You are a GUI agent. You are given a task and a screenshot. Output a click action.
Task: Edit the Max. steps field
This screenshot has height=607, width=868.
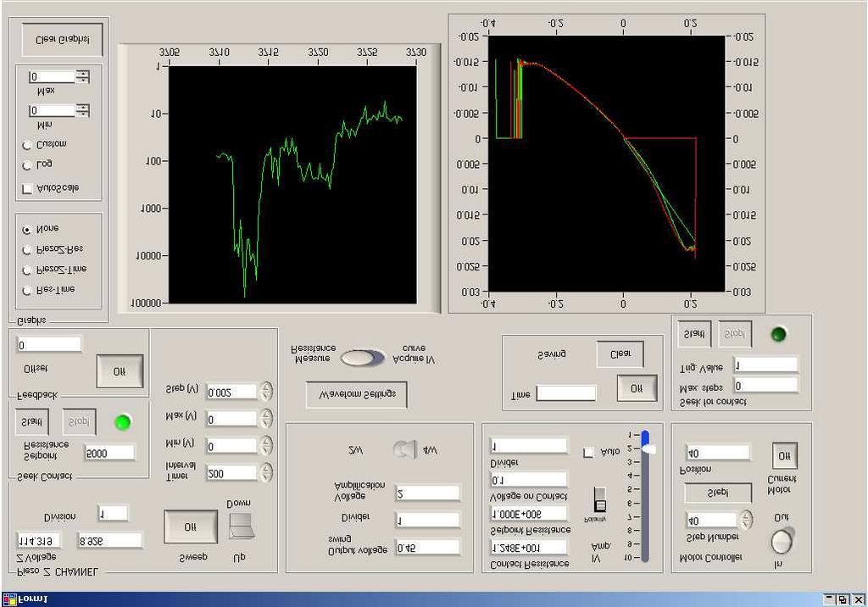[765, 386]
